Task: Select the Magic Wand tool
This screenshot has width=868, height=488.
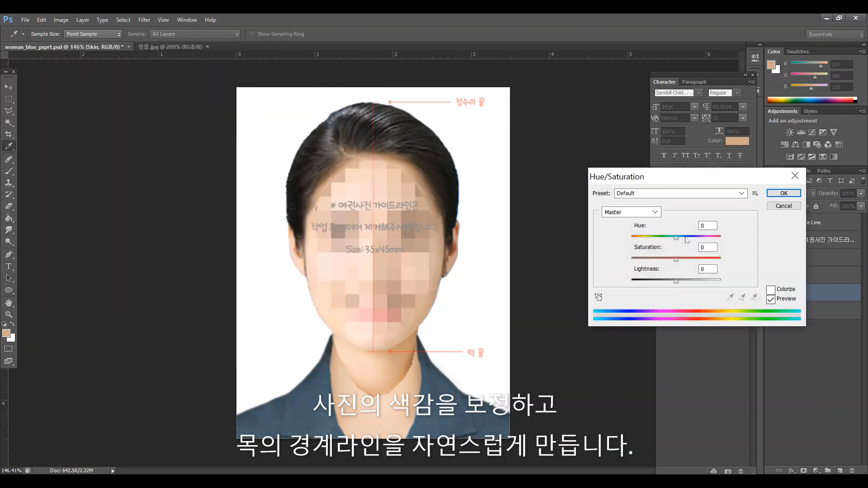Action: click(9, 122)
